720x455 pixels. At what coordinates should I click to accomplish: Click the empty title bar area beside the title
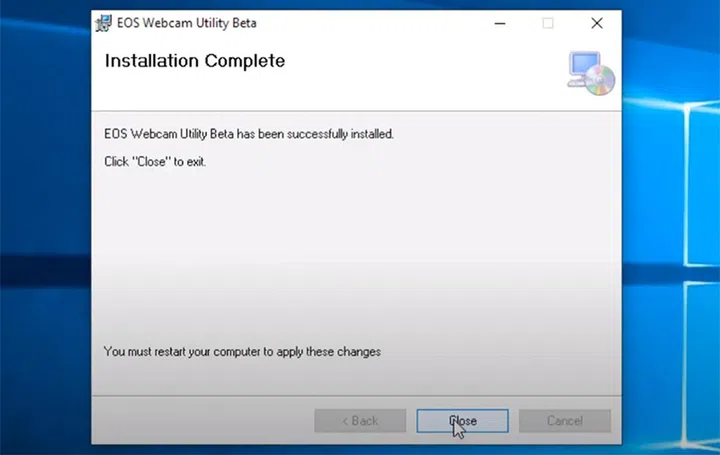pyautogui.click(x=360, y=23)
